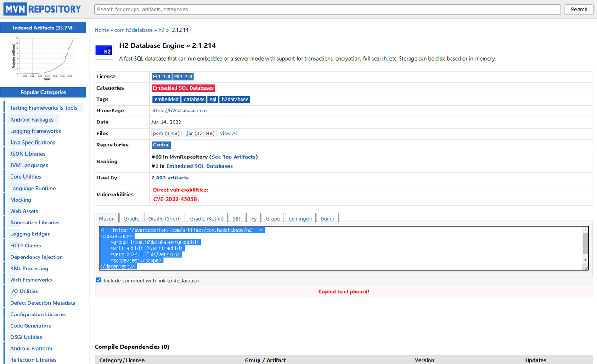Select the Grape tab
Image resolution: width=597 pixels, height=364 pixels.
click(273, 218)
